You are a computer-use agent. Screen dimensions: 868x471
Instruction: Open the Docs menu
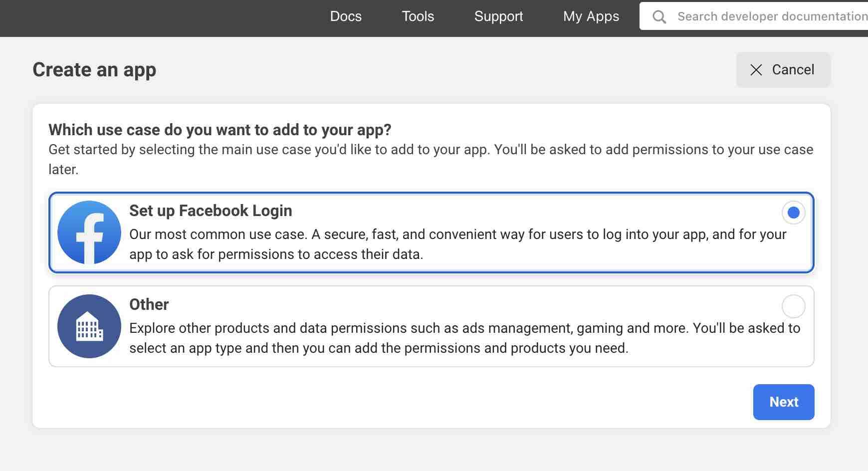click(x=346, y=16)
